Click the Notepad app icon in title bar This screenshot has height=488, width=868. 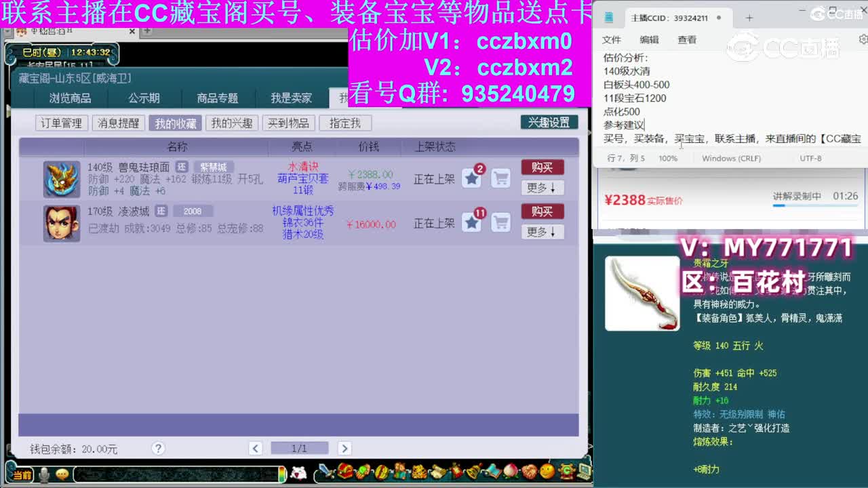[x=609, y=18]
